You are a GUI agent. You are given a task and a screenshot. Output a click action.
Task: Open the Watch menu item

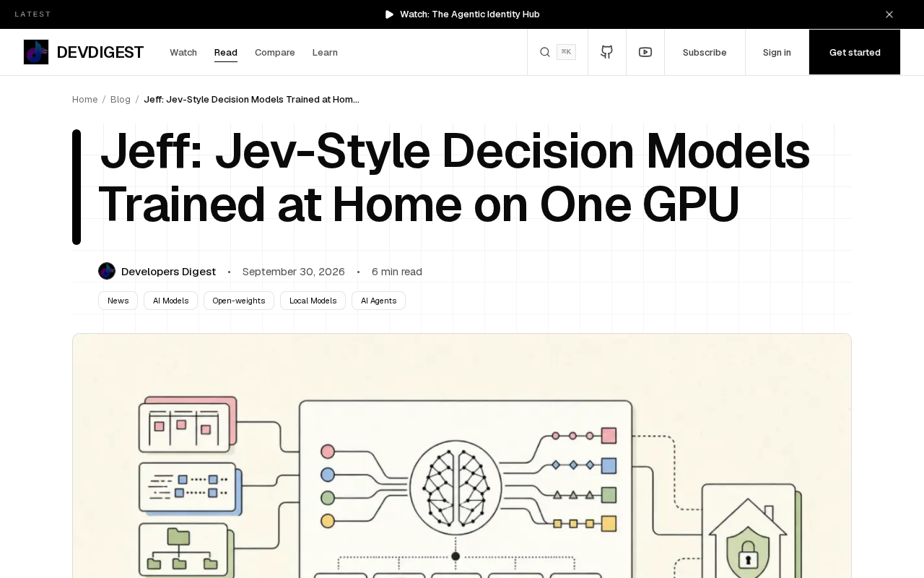coord(183,52)
